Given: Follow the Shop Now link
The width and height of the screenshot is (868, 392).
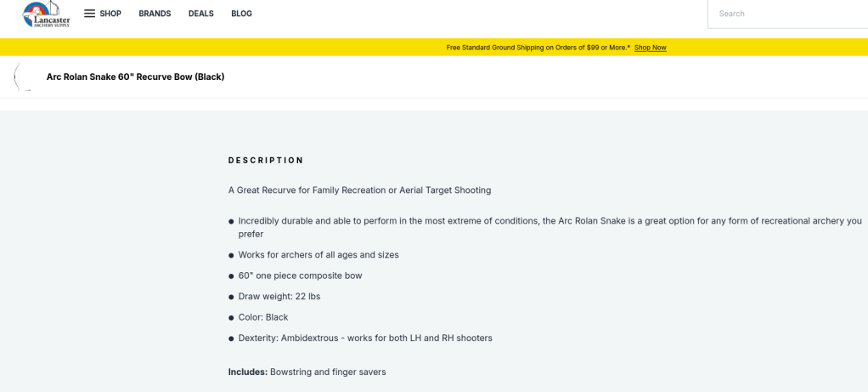Looking at the screenshot, I should [650, 48].
